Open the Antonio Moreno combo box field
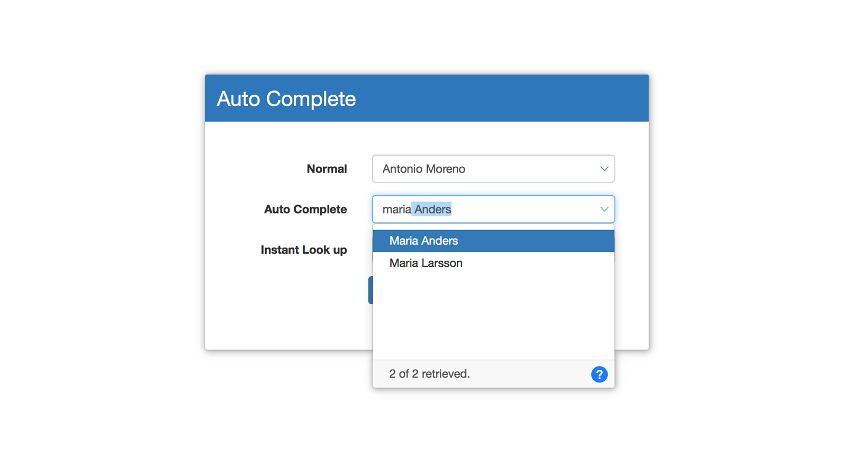The image size is (868, 476). coord(493,169)
